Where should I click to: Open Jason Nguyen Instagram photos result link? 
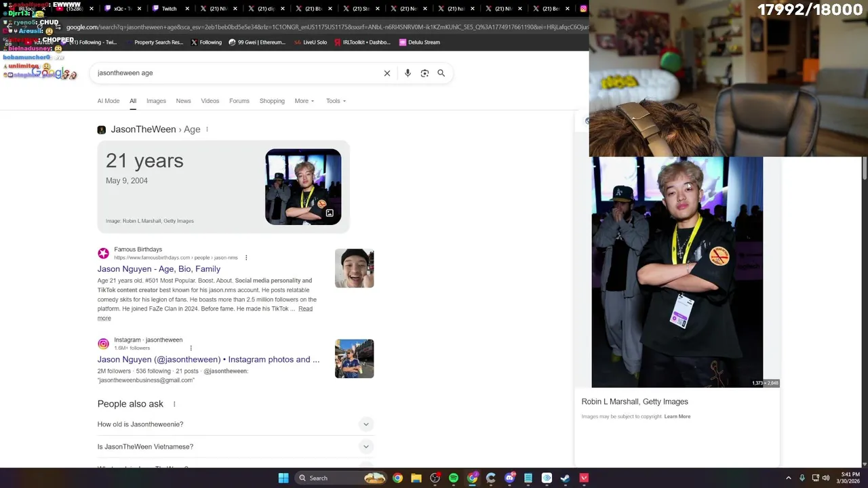[x=208, y=359]
